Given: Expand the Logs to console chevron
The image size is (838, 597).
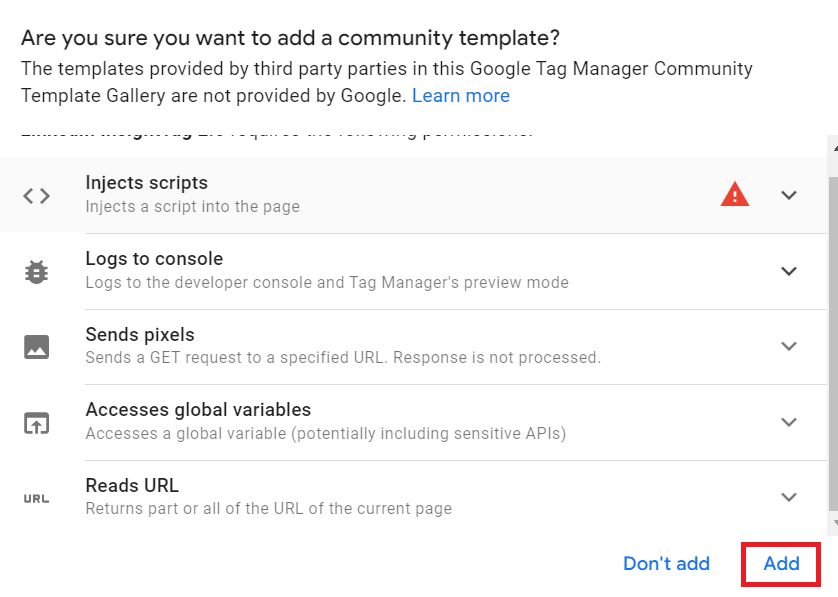Looking at the screenshot, I should (x=789, y=271).
